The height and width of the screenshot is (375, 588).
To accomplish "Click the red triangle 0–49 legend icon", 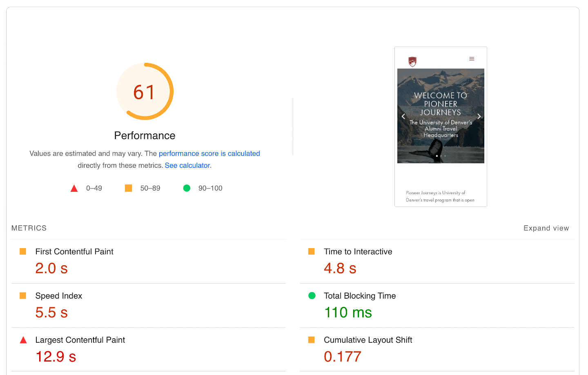I will coord(74,188).
